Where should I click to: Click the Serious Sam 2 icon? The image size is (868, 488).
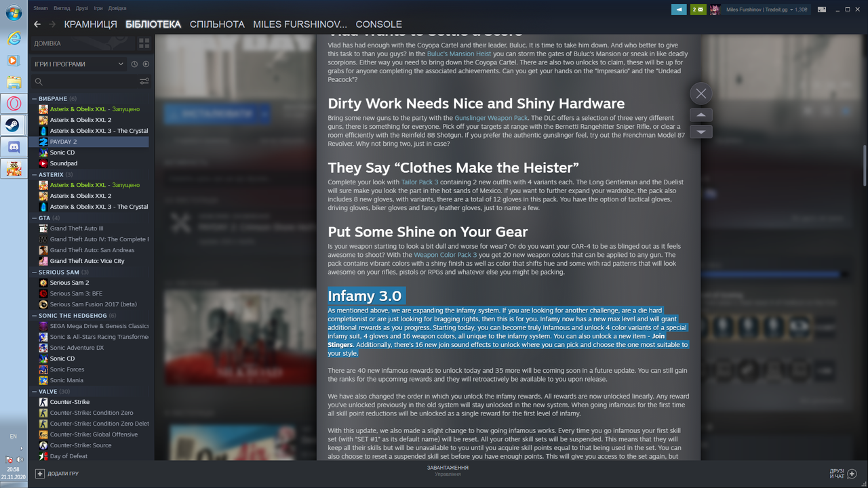click(43, 283)
